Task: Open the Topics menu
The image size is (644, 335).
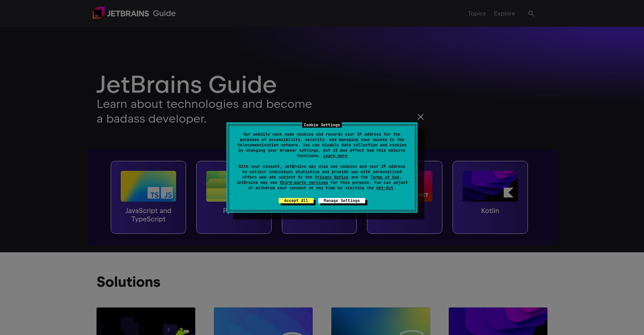Action: (477, 13)
